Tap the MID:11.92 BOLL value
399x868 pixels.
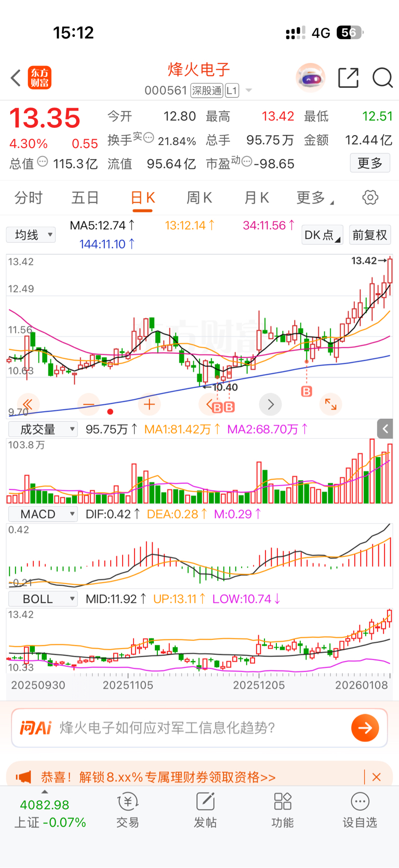pyautogui.click(x=116, y=599)
